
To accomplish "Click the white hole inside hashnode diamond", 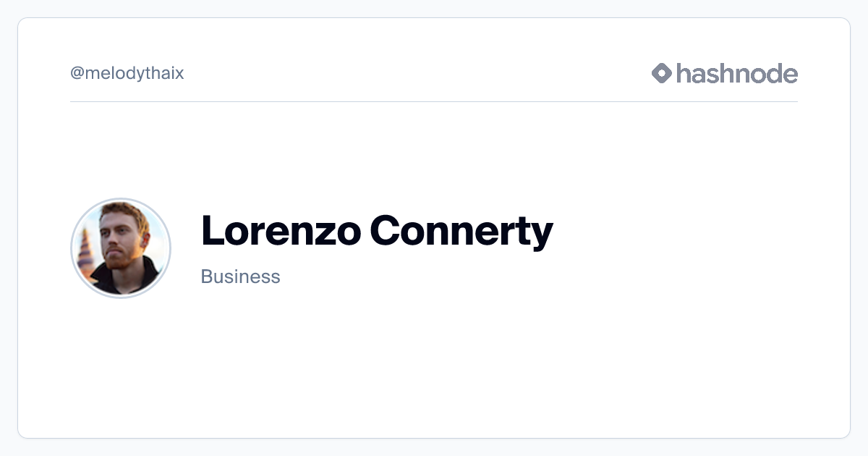I will coord(662,73).
